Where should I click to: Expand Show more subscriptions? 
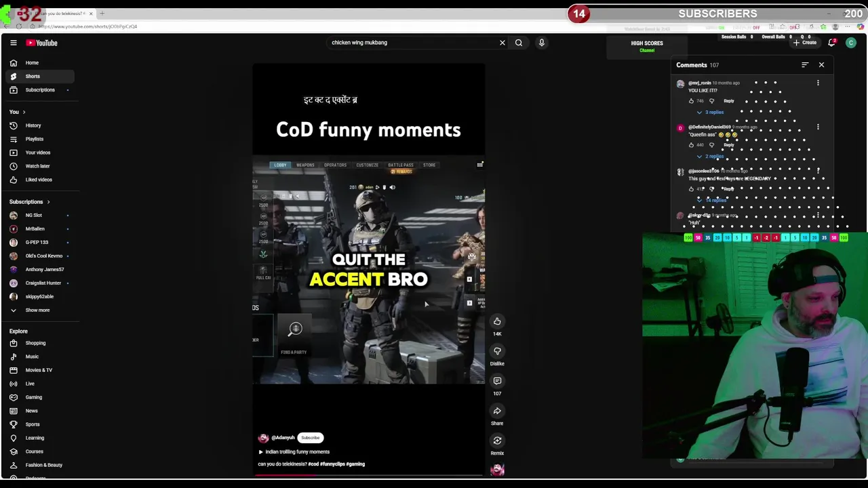38,310
